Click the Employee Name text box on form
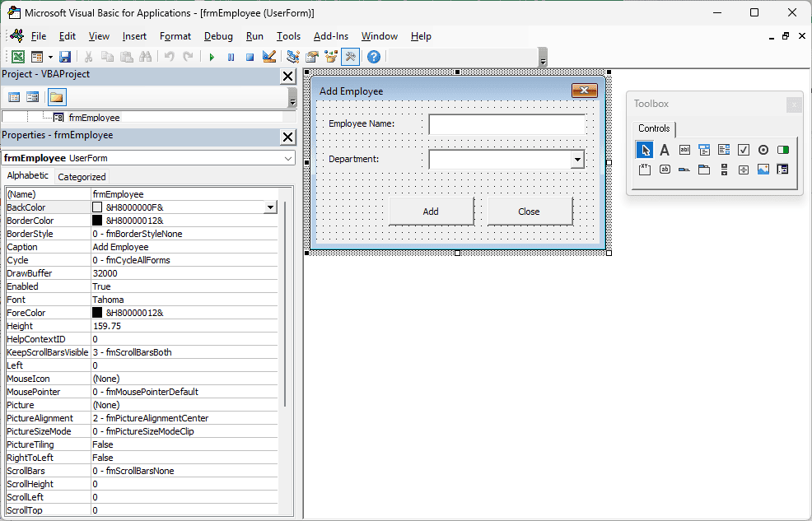This screenshot has height=521, width=812. [507, 124]
